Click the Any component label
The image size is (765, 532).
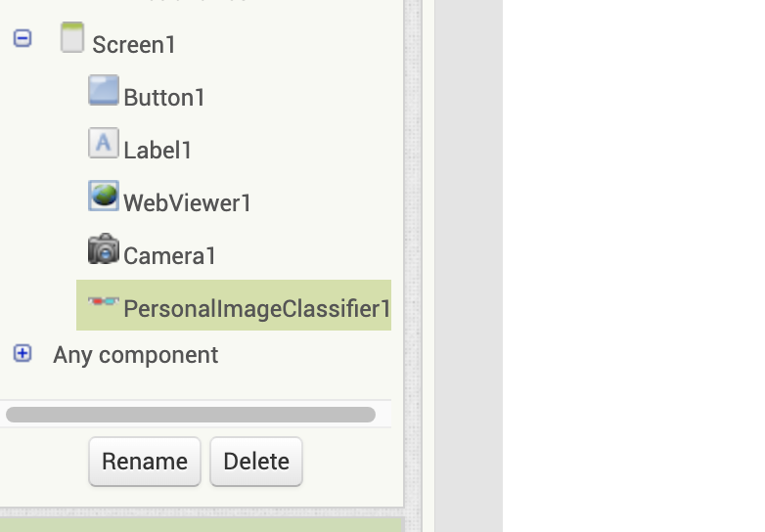[x=135, y=354]
